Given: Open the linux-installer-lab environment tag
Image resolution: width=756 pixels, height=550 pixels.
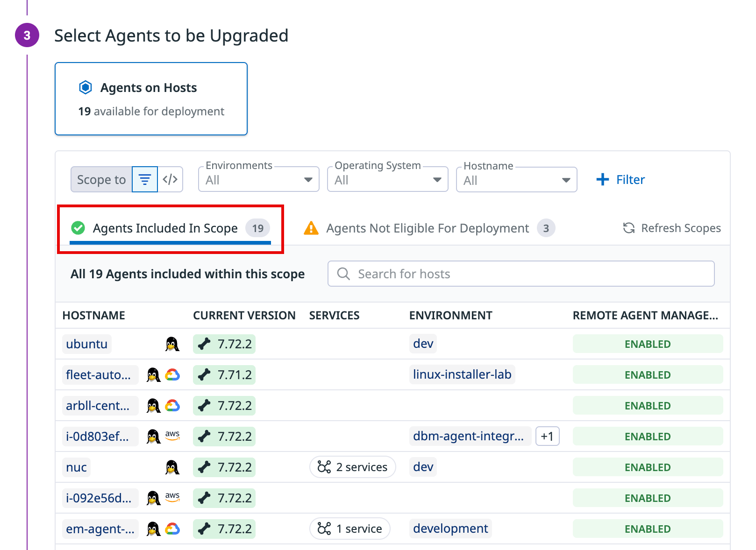Looking at the screenshot, I should (x=462, y=374).
